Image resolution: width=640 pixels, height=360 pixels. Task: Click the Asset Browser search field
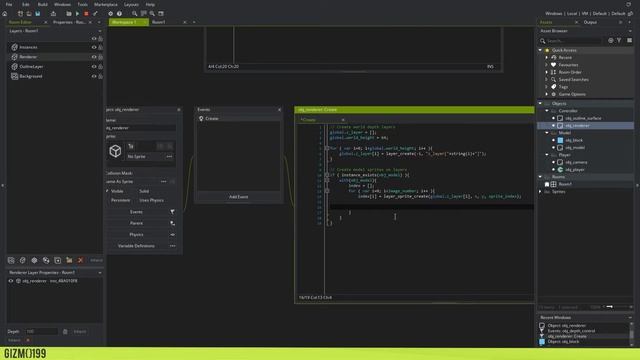(573, 41)
